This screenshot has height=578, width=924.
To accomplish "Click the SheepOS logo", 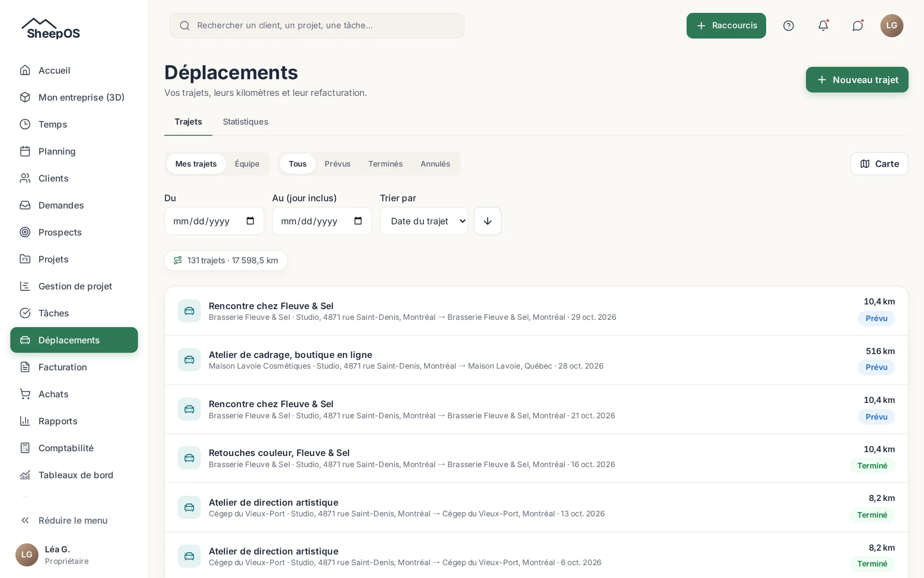I will tap(51, 29).
